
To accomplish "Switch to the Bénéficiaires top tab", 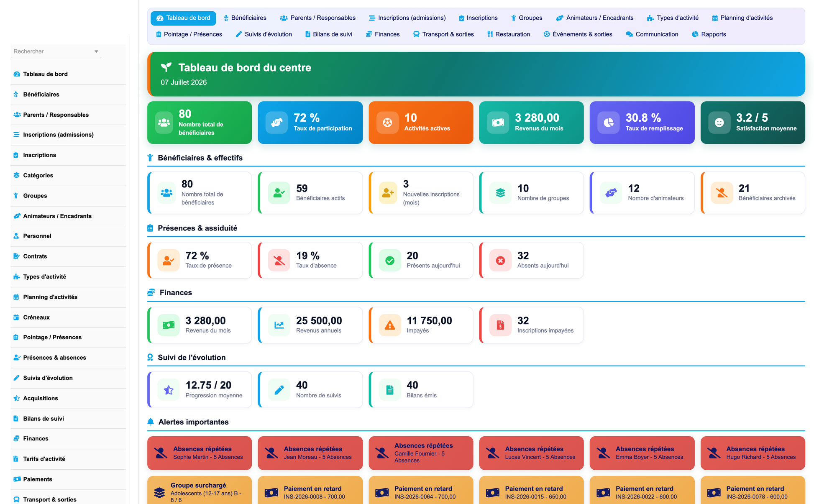I will tap(245, 18).
